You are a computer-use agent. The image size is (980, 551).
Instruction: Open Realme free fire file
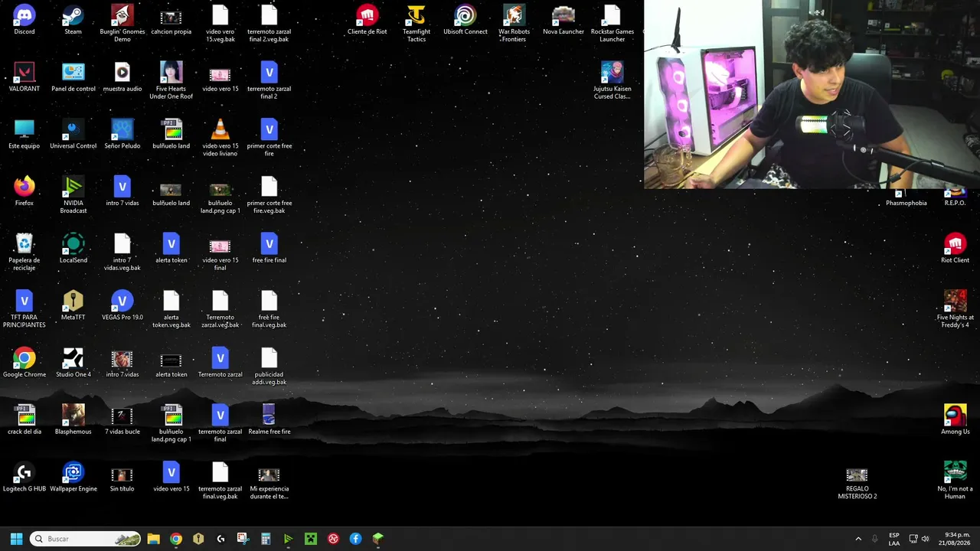(x=269, y=420)
